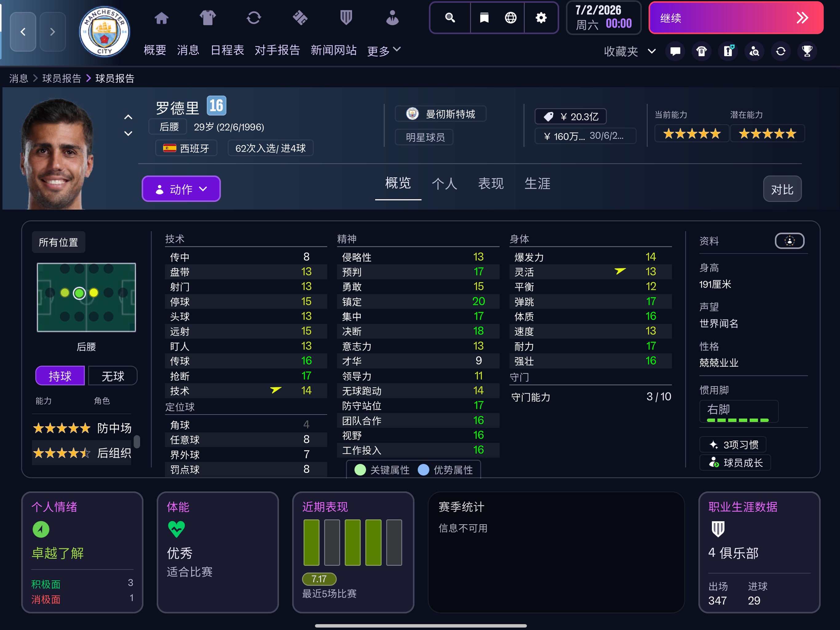Viewport: 840px width, 630px height.
Task: Click the player portrait photo
Action: (57, 154)
